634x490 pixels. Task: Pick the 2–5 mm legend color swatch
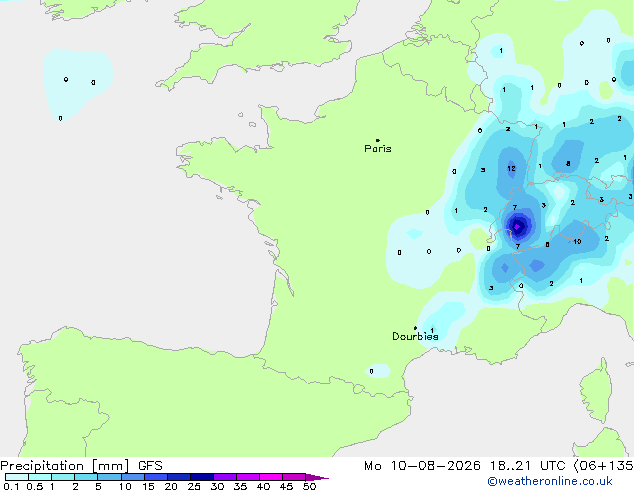point(86,477)
